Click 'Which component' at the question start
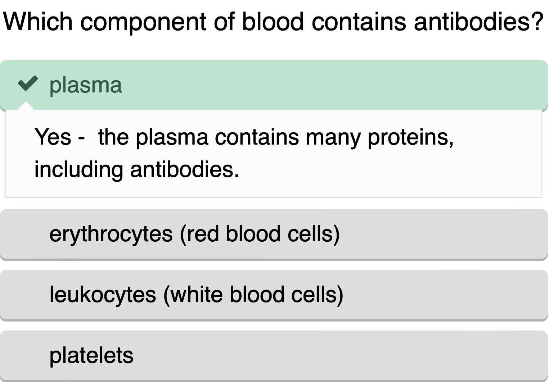 (105, 22)
